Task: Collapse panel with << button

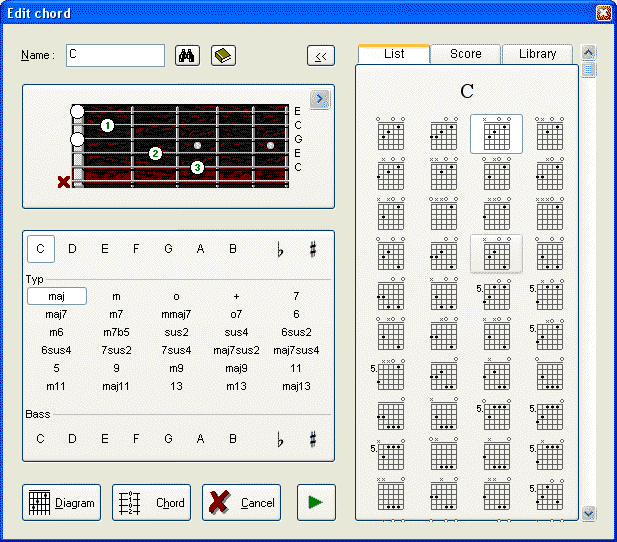Action: (x=320, y=56)
